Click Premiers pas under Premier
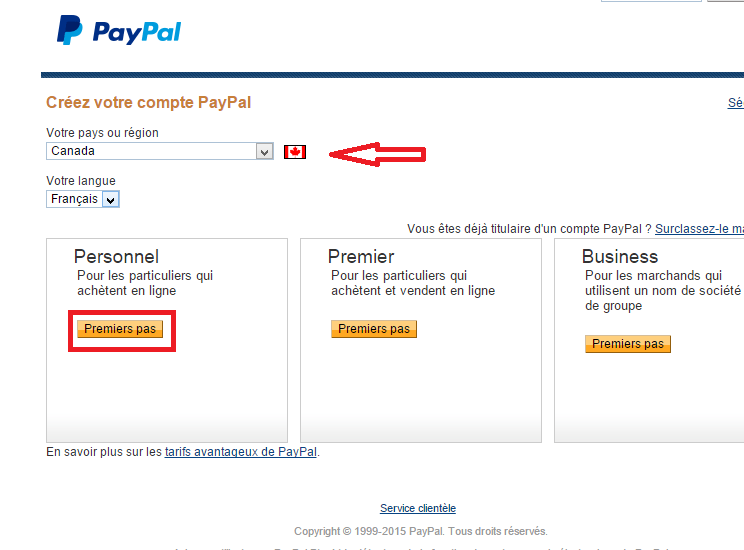This screenshot has width=744, height=550. (374, 329)
